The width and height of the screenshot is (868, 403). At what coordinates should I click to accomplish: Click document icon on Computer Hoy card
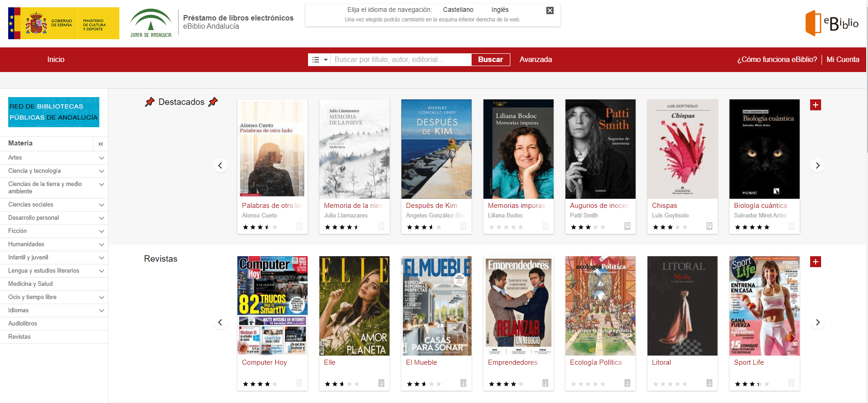click(299, 383)
